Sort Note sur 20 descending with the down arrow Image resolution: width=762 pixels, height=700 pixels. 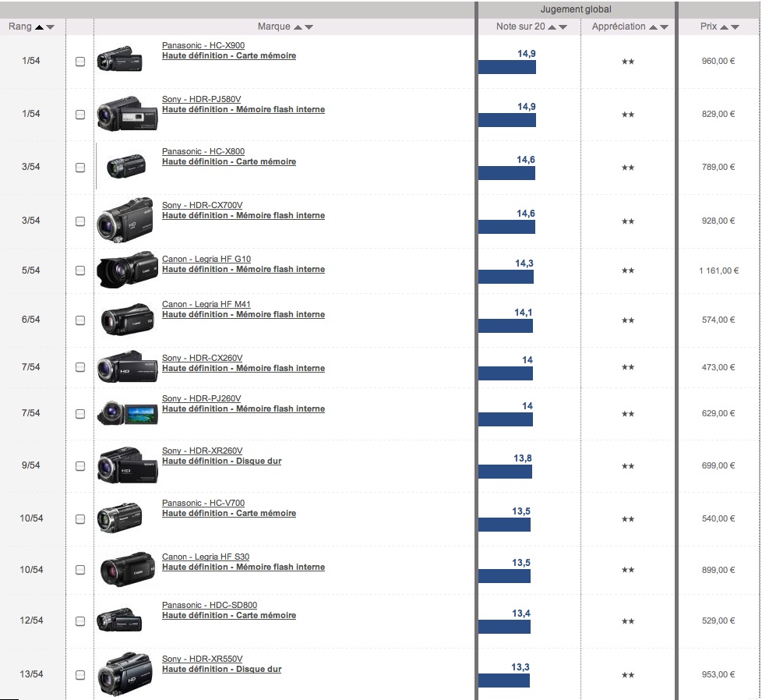coord(563,27)
